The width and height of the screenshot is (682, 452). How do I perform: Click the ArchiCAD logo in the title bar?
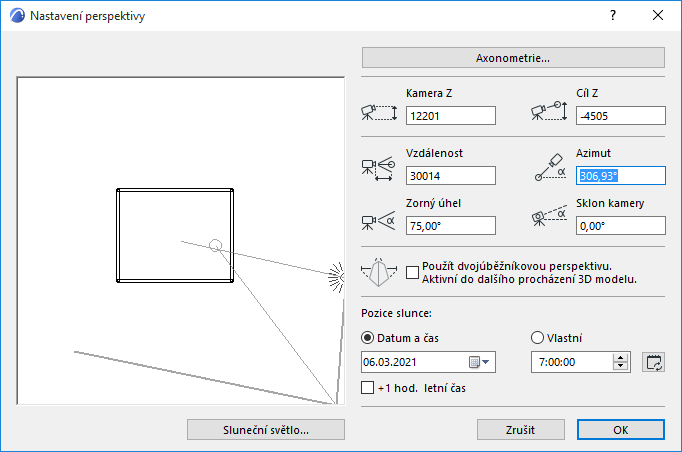click(15, 16)
